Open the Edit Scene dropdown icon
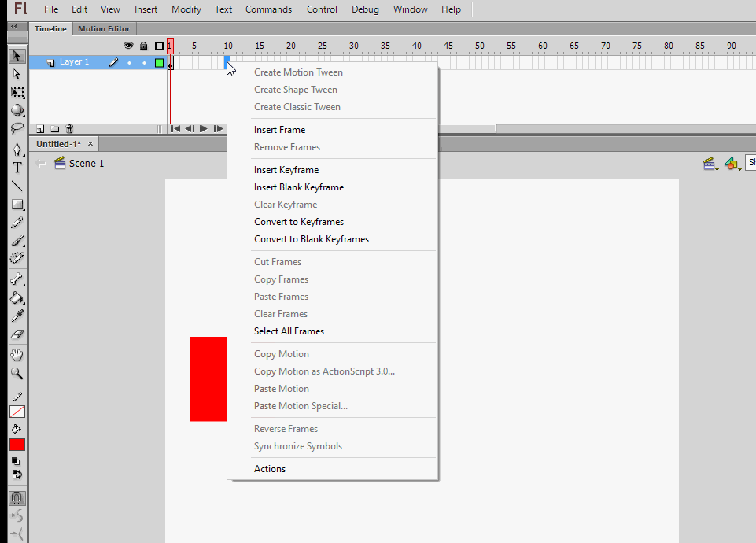The image size is (756, 543). [710, 163]
